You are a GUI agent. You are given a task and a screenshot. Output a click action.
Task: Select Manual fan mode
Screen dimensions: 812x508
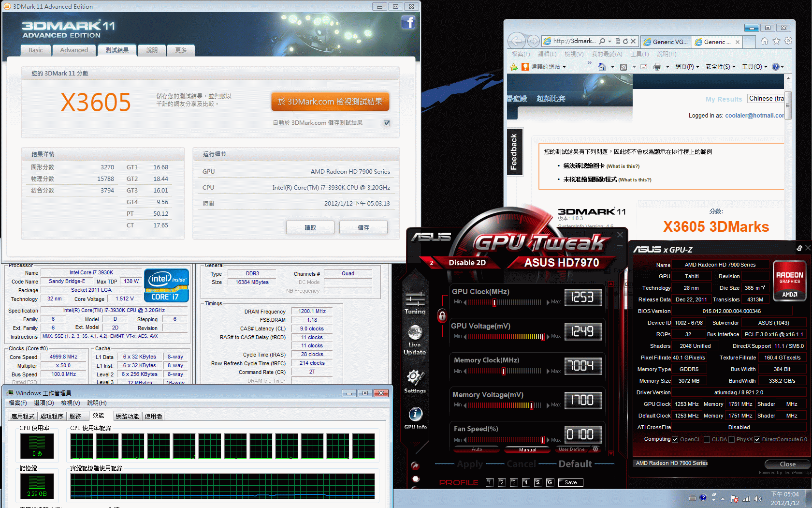527,449
